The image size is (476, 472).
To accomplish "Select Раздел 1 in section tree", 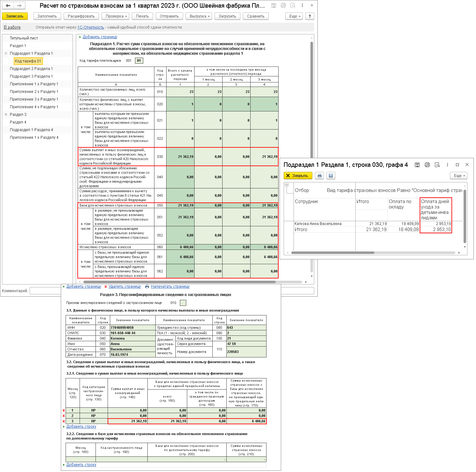I will (x=18, y=46).
